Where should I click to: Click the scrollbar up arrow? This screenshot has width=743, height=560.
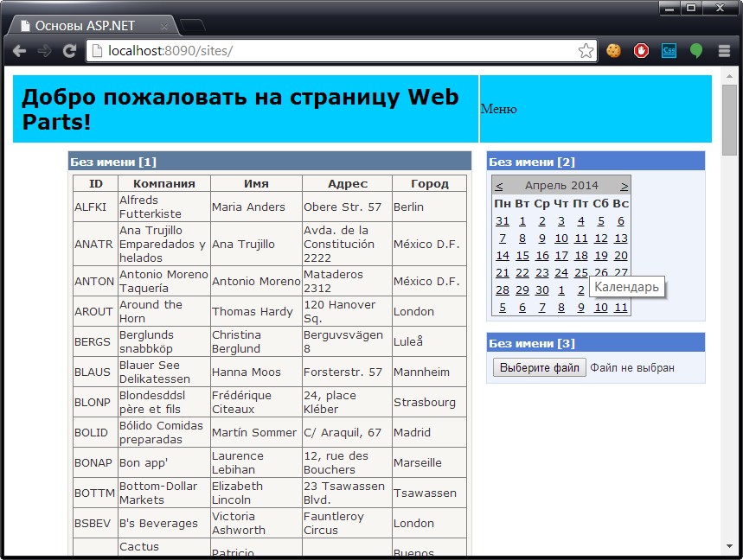(729, 76)
